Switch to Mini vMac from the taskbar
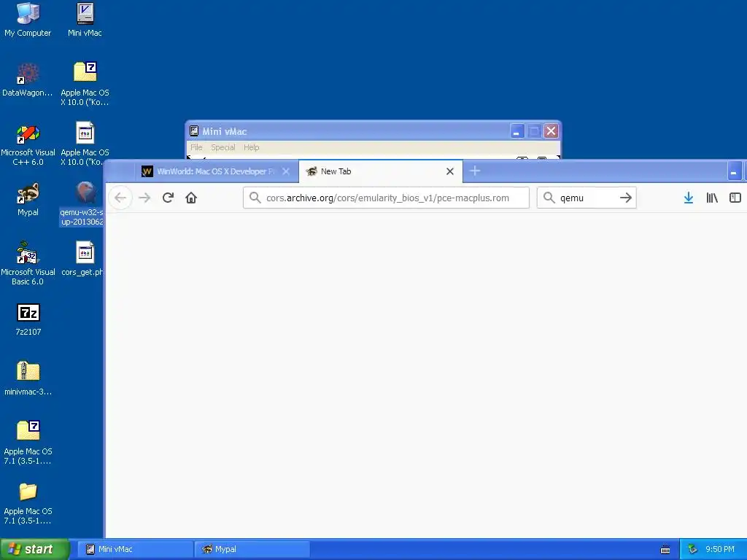 [135, 549]
